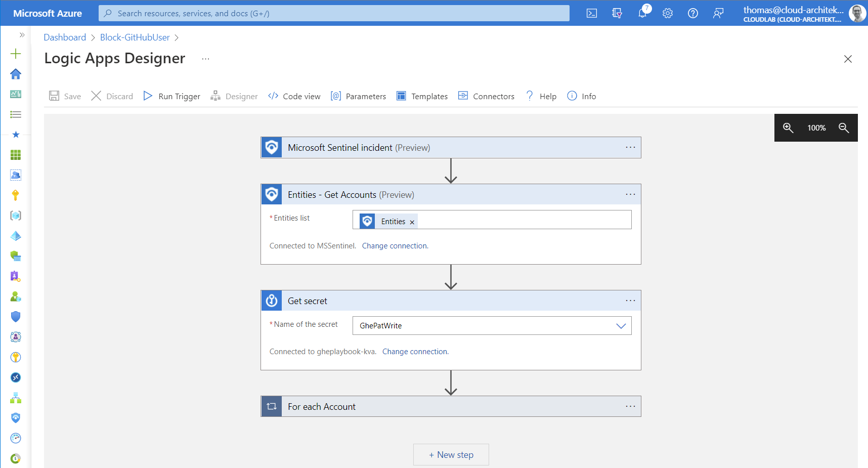Open the Feedback icon in the top bar

pos(718,13)
